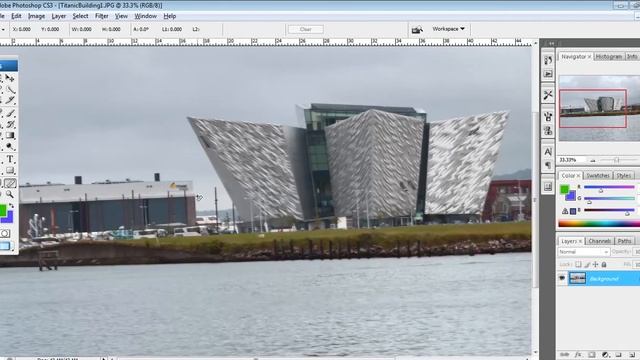The height and width of the screenshot is (360, 640).
Task: Toggle lock position icon
Action: pos(596,264)
